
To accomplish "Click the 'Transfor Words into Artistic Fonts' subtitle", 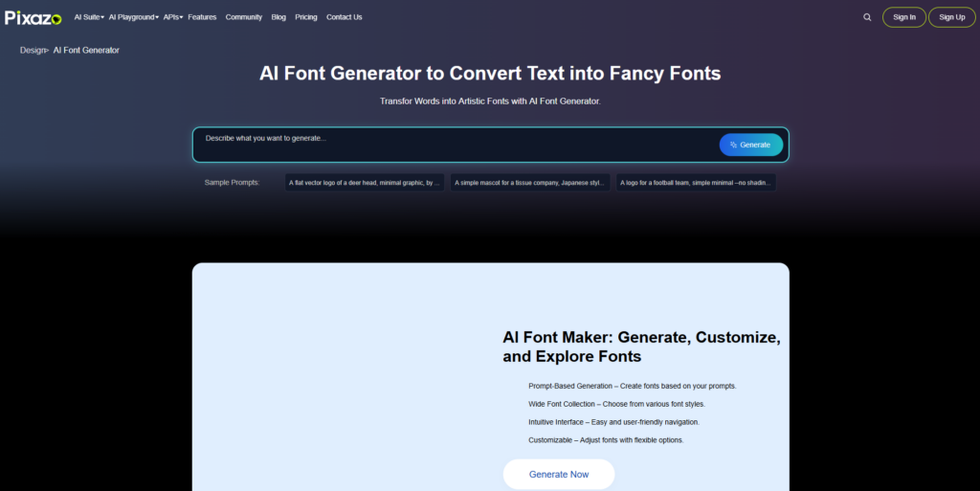I will pyautogui.click(x=490, y=101).
